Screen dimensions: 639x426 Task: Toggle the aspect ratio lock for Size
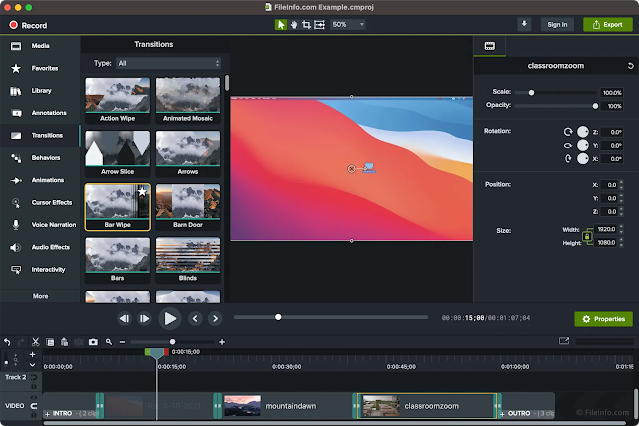tap(587, 236)
